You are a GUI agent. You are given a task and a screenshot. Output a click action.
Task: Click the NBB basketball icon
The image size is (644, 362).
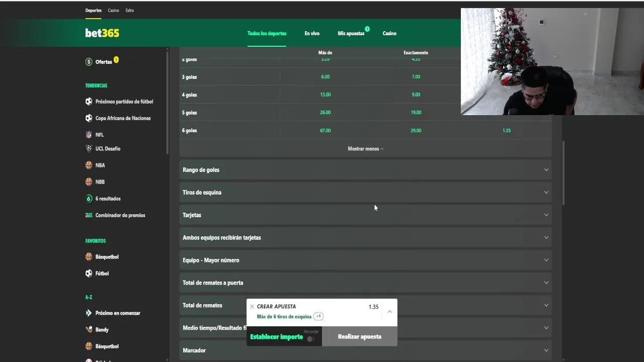89,182
